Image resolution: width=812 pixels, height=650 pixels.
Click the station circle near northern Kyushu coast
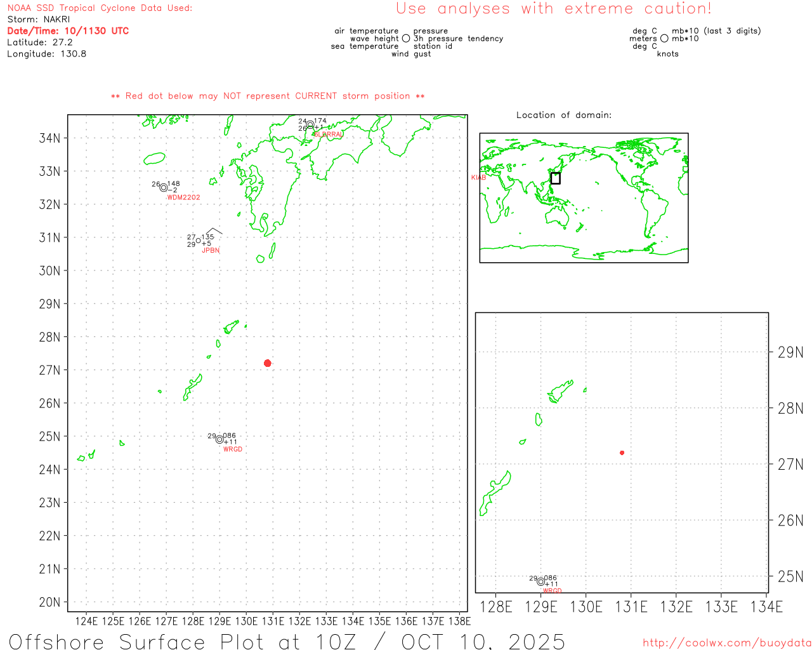tap(310, 124)
